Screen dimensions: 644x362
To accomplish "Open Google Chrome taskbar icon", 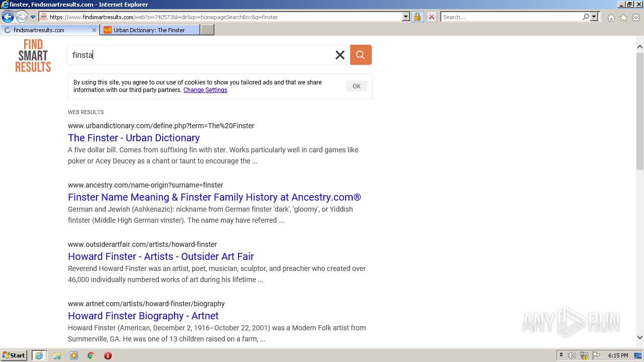I will click(x=91, y=355).
